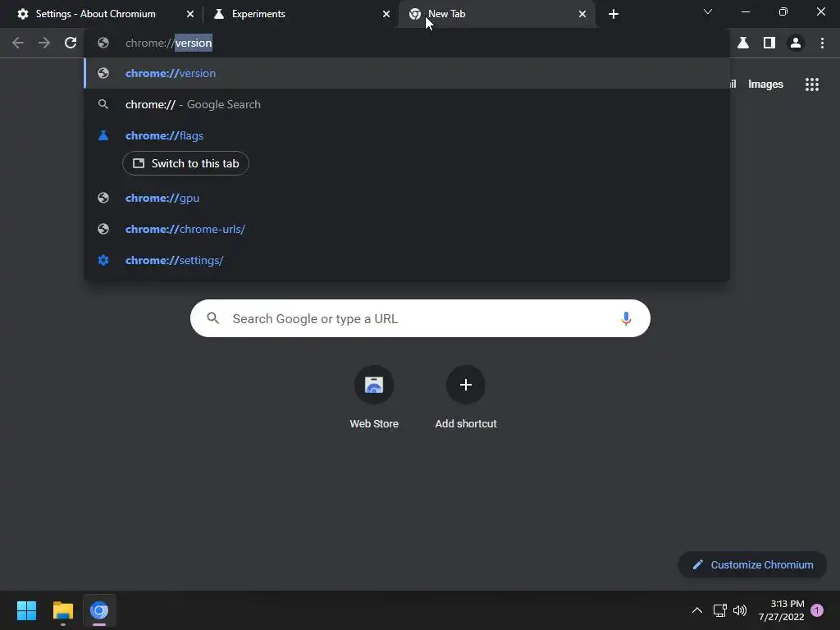Open the Web Store shortcut
The height and width of the screenshot is (630, 840).
[374, 398]
